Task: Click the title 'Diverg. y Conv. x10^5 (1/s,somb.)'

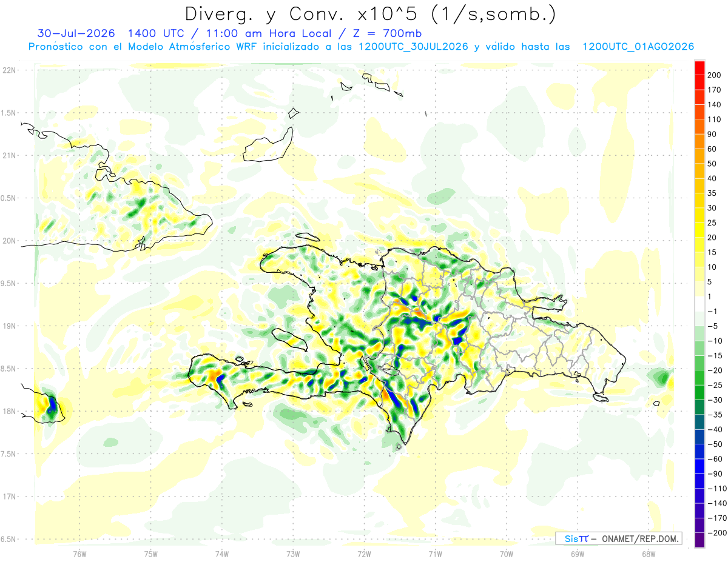Action: coord(369,14)
